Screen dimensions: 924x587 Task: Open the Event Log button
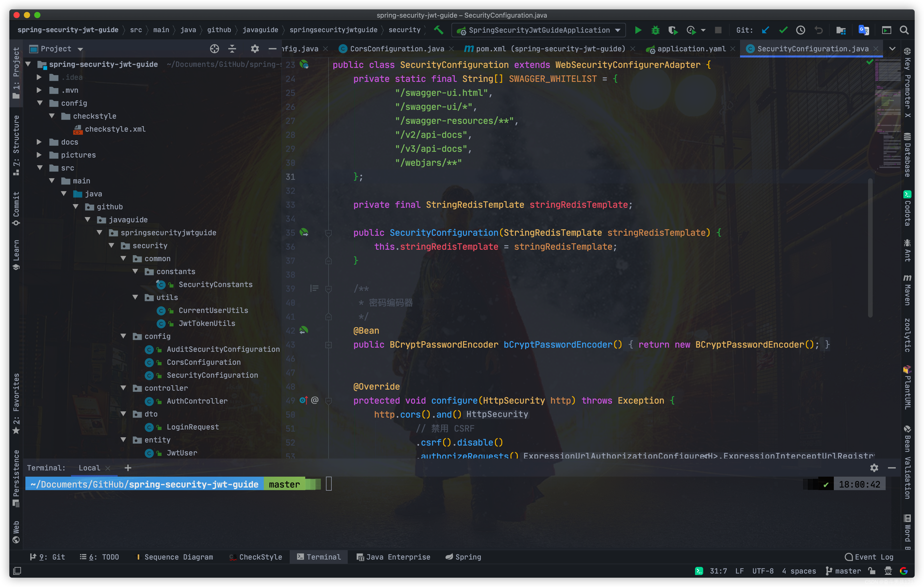pyautogui.click(x=869, y=557)
